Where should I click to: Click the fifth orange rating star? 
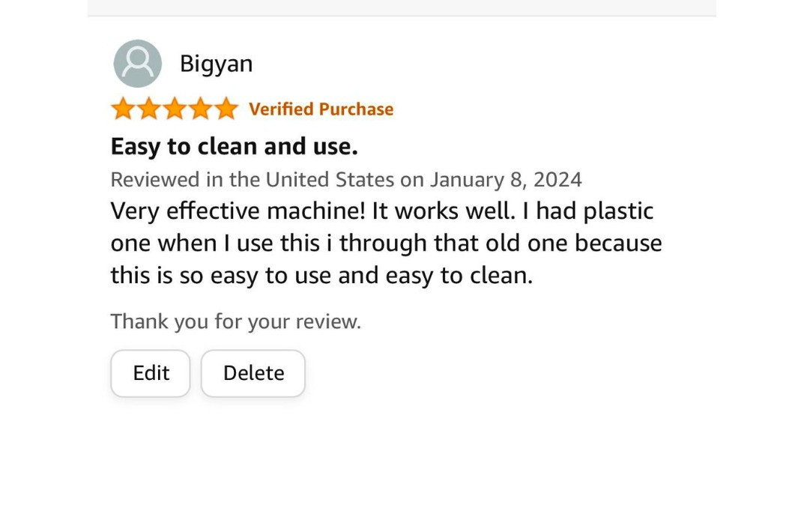225,109
